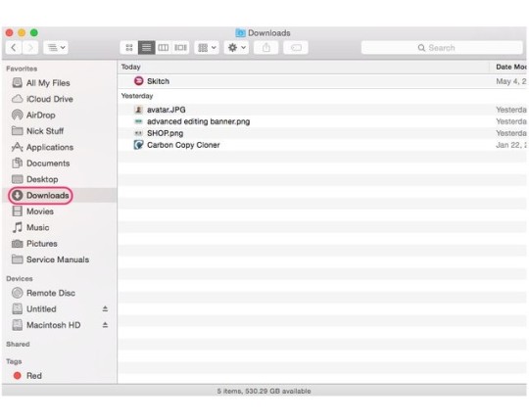Open the item arrangement dropdown
This screenshot has width=529, height=420.
click(x=207, y=48)
